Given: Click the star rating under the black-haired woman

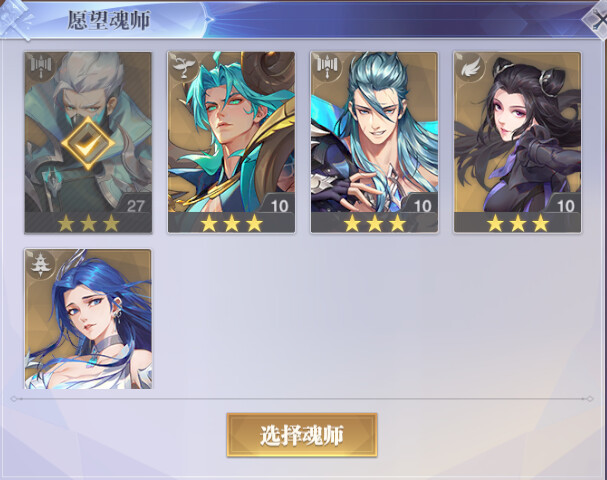Looking at the screenshot, I should pyautogui.click(x=518, y=223).
